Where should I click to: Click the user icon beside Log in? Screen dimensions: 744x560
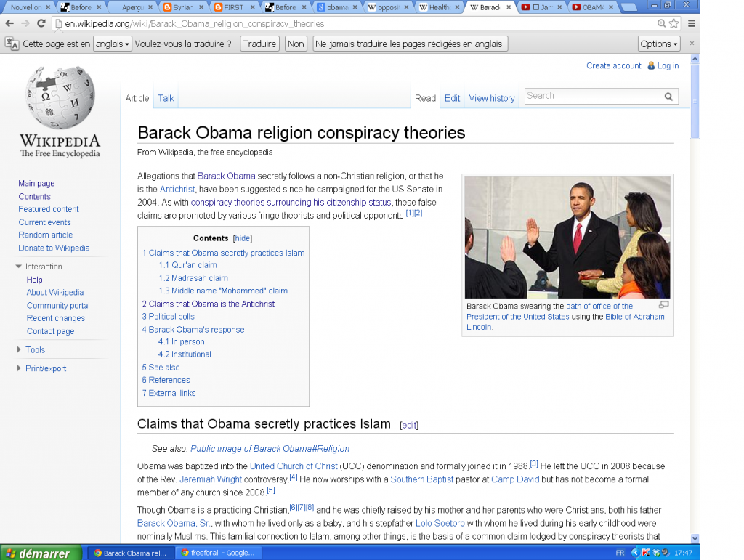coord(651,65)
